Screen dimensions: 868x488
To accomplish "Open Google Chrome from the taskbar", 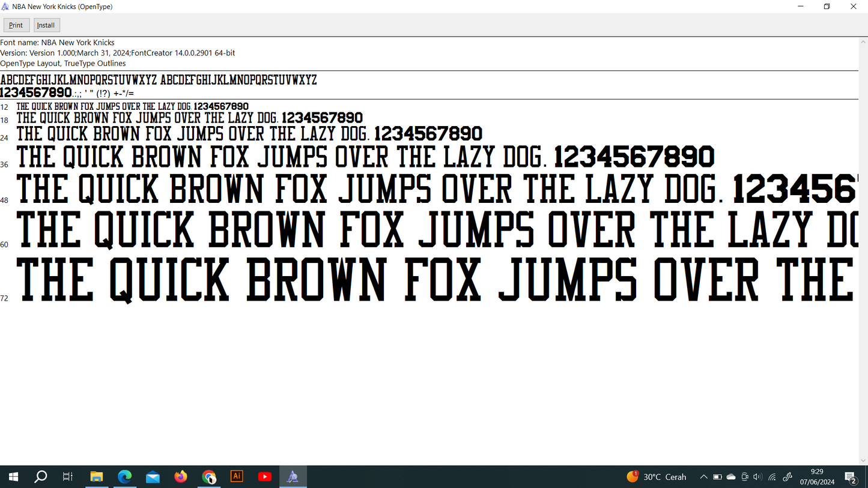I will [208, 477].
